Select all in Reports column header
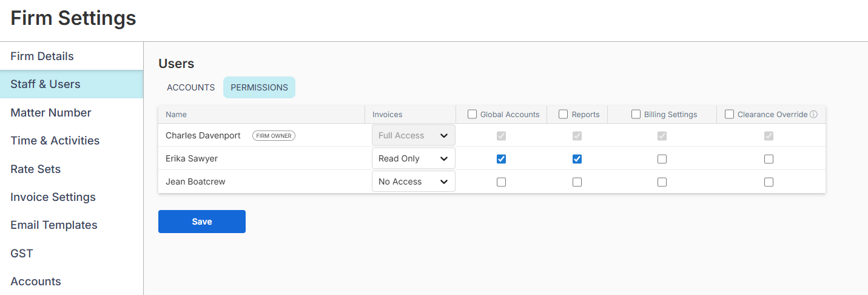Screen dimensions: 868x295 [563, 114]
